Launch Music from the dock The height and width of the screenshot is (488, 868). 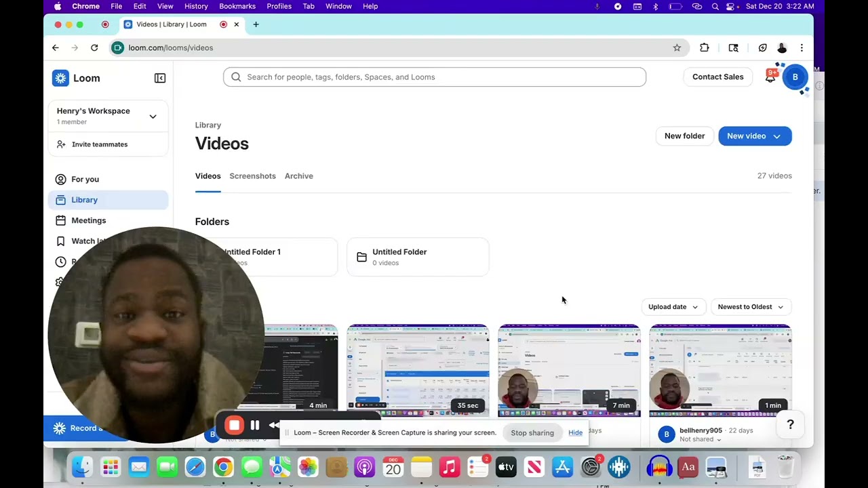(x=450, y=467)
